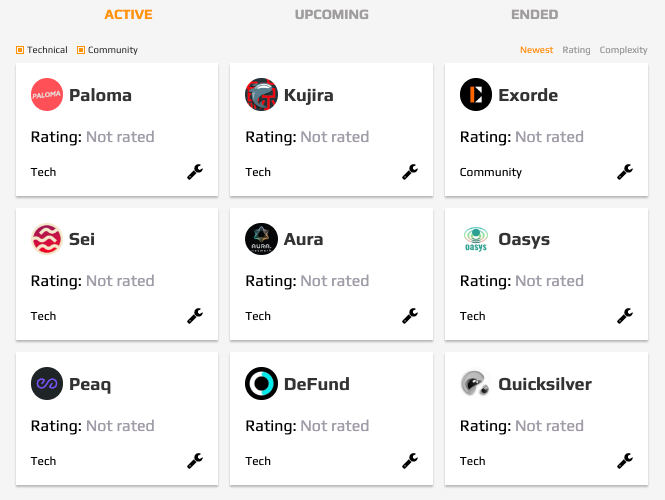Image resolution: width=665 pixels, height=500 pixels.
Task: Switch to the Upcoming tab
Action: (332, 14)
